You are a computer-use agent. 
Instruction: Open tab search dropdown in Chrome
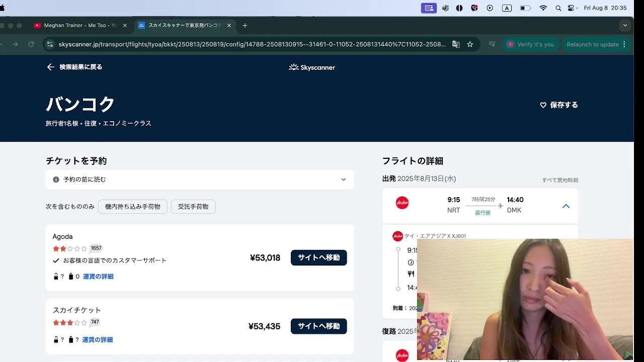[625, 25]
